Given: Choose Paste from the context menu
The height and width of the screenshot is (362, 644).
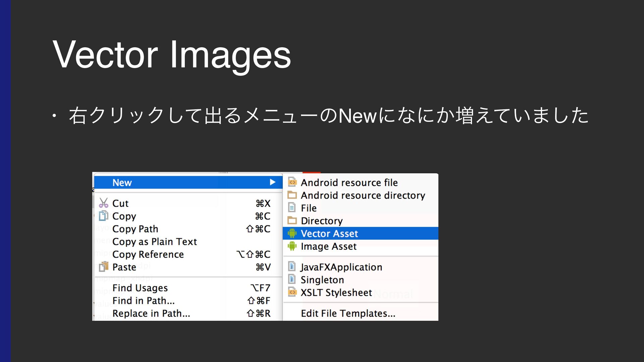Looking at the screenshot, I should (188, 267).
